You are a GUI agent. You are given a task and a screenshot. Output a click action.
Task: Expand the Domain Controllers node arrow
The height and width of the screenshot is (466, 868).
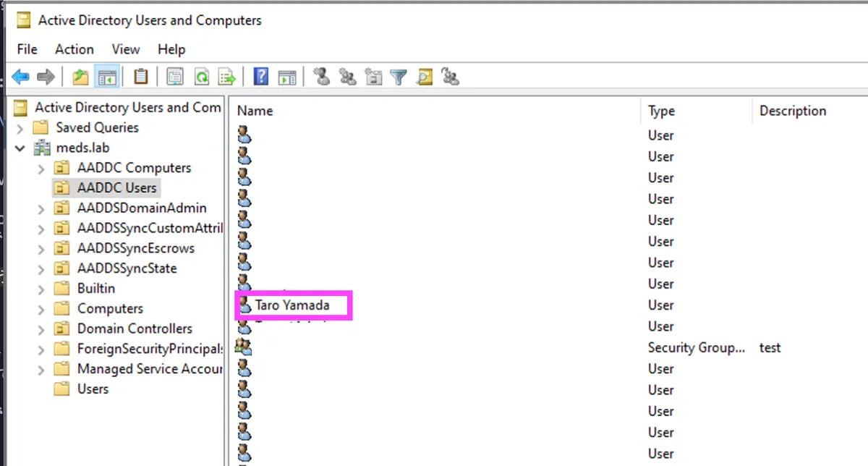(41, 329)
